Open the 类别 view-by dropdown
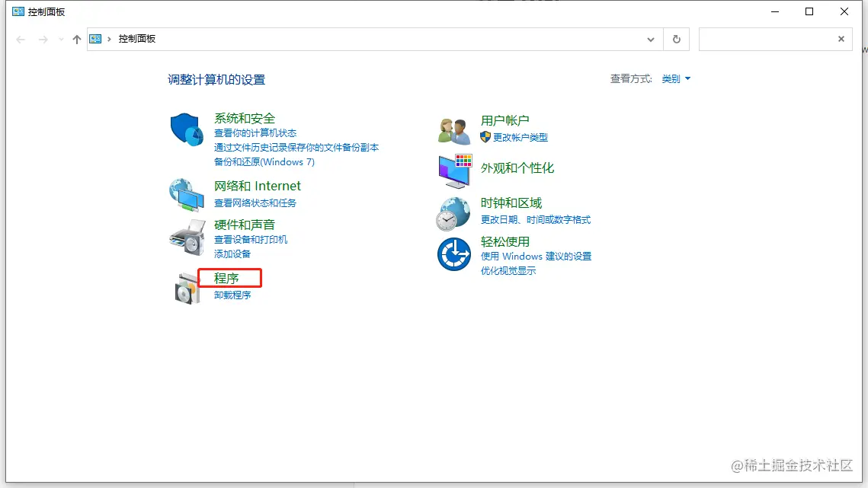Screen dimensions: 868x488 [x=676, y=79]
